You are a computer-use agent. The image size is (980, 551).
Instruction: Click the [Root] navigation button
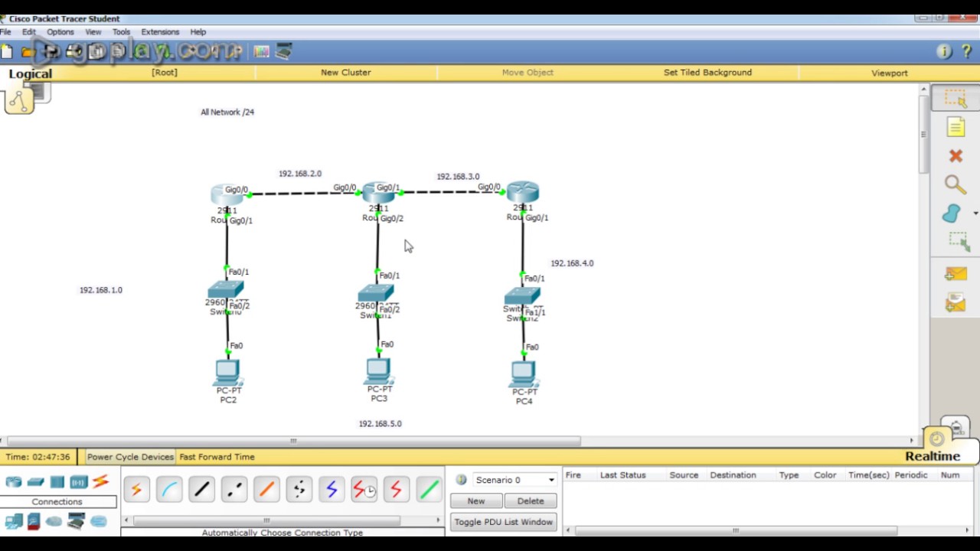(x=165, y=73)
